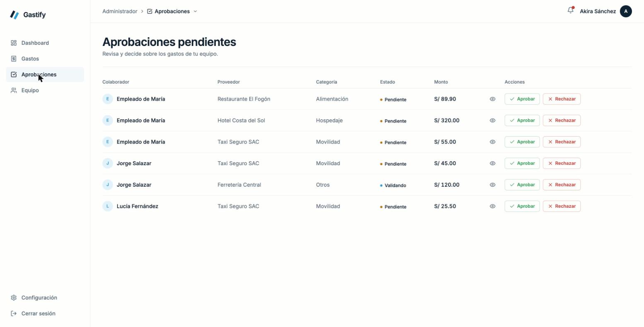The height and width of the screenshot is (327, 644).
Task: Click avatar in Restaurante El Fogón row
Action: coord(108,99)
